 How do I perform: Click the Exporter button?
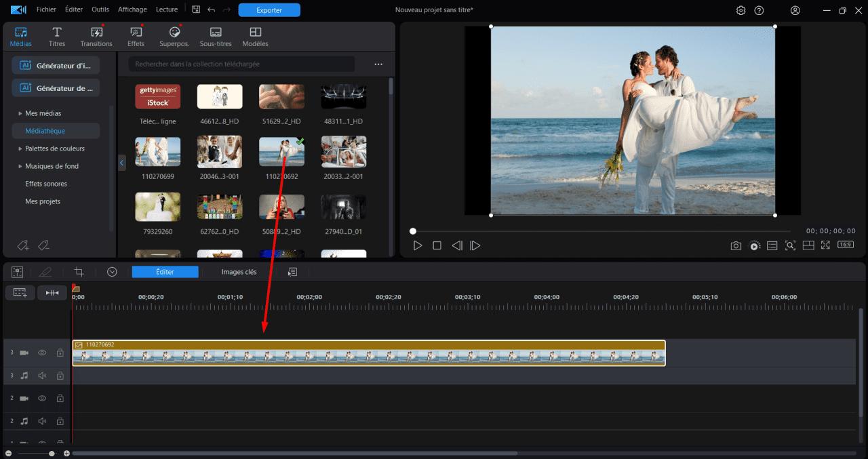coord(269,9)
